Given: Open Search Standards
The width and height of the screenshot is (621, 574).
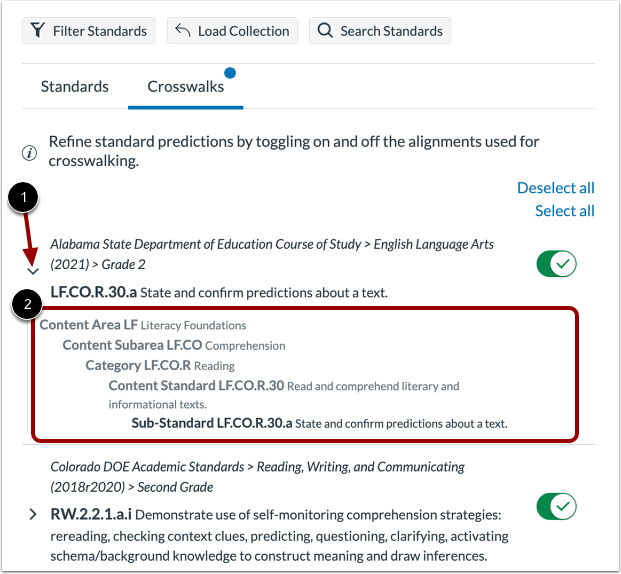Looking at the screenshot, I should click(380, 31).
